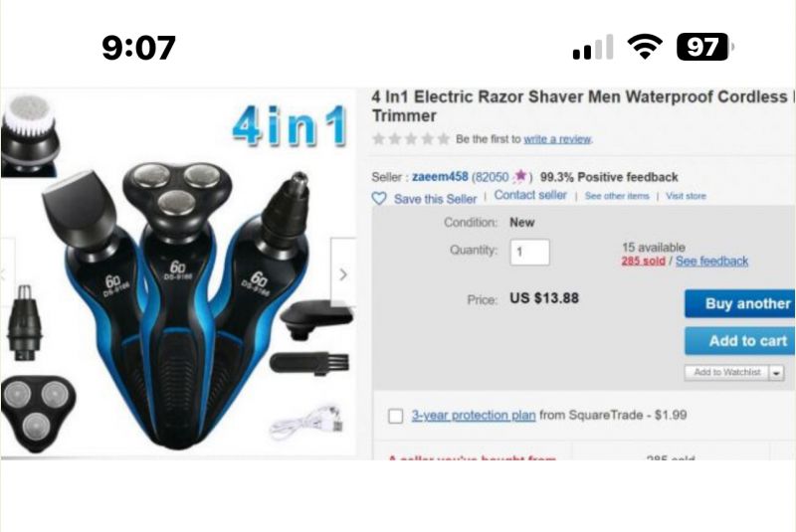The image size is (796, 532).
Task: Click the Add to Watchlist button
Action: coord(727,372)
